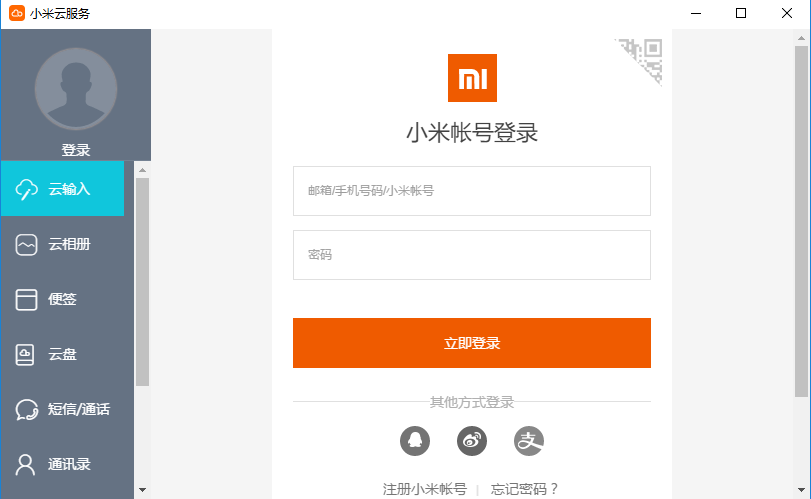Click the orange MI logo
The image size is (811, 499).
(x=472, y=78)
